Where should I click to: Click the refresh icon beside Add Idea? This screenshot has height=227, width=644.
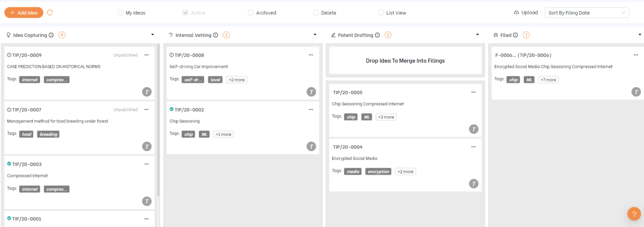pyautogui.click(x=50, y=13)
